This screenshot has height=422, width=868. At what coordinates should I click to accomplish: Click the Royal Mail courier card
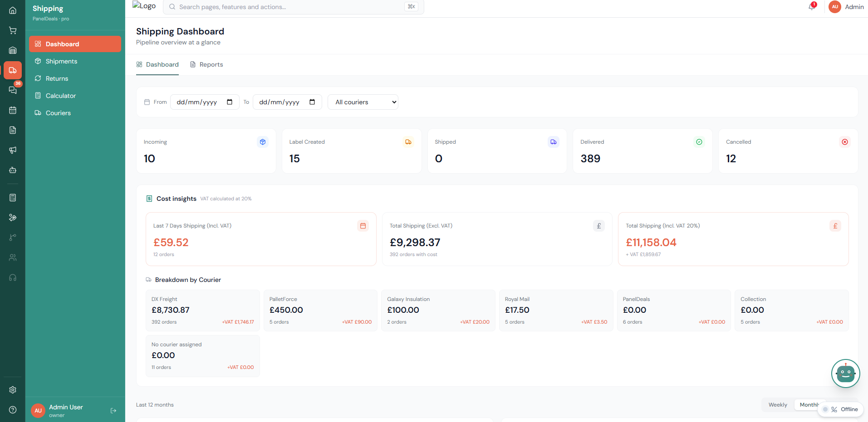click(556, 310)
